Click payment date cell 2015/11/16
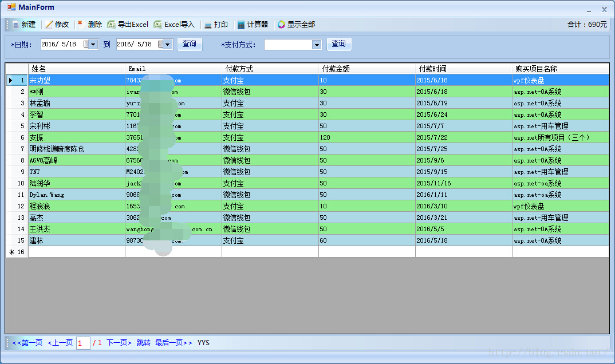The height and width of the screenshot is (364, 615). pos(464,183)
